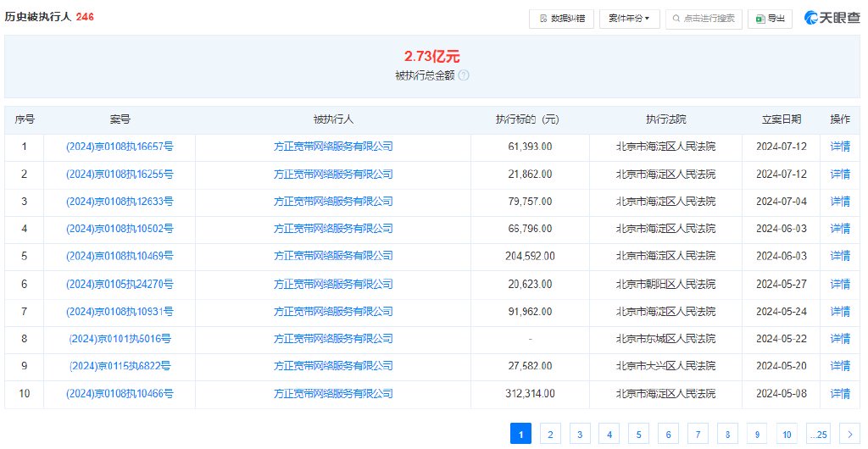Click the 点击进行搜索 search field

pyautogui.click(x=704, y=19)
